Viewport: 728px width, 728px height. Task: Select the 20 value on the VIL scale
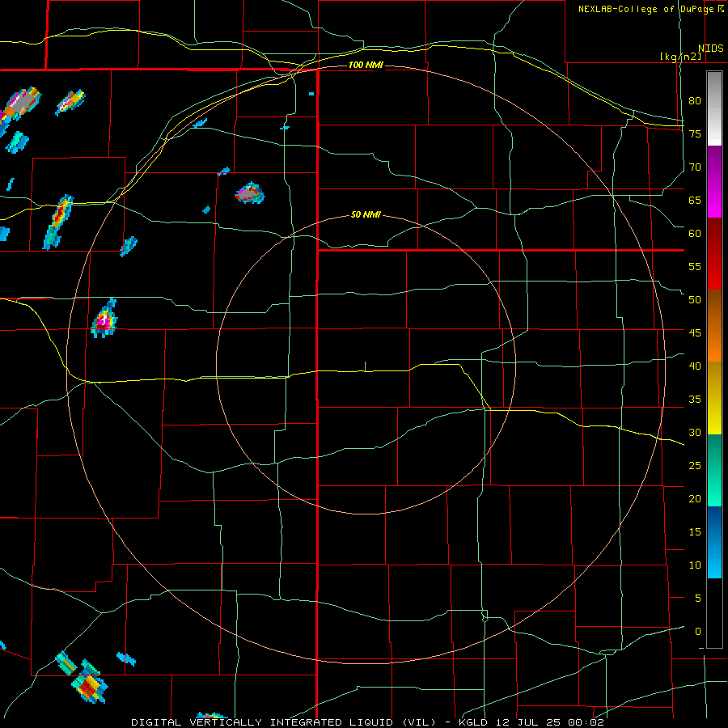(695, 498)
